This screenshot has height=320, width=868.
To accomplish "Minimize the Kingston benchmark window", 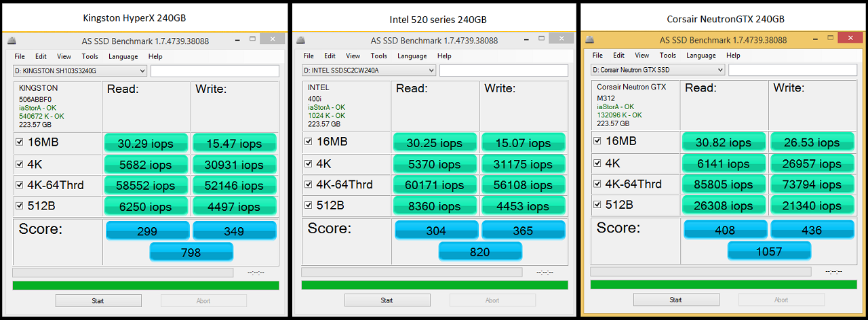I will point(235,40).
